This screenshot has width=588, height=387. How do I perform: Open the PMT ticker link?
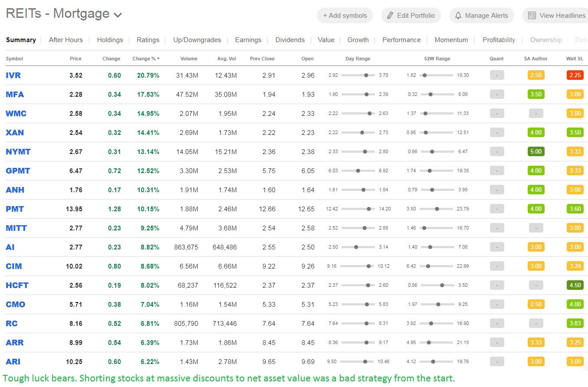15,209
